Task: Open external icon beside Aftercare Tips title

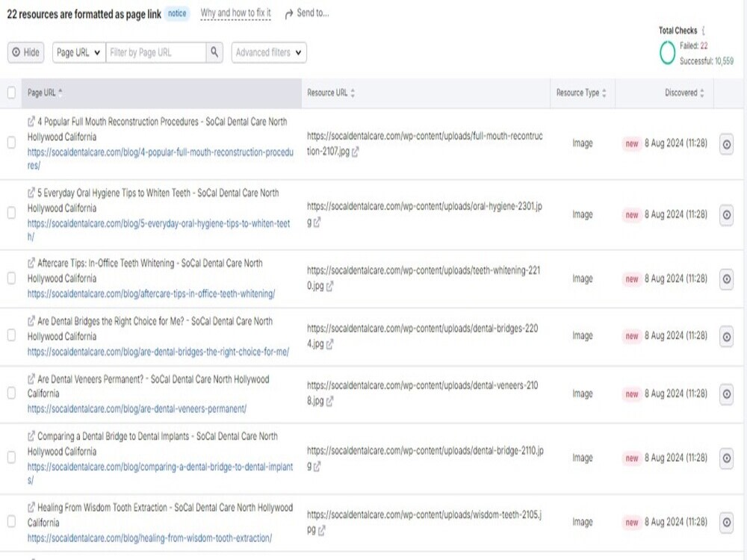Action: coord(31,263)
